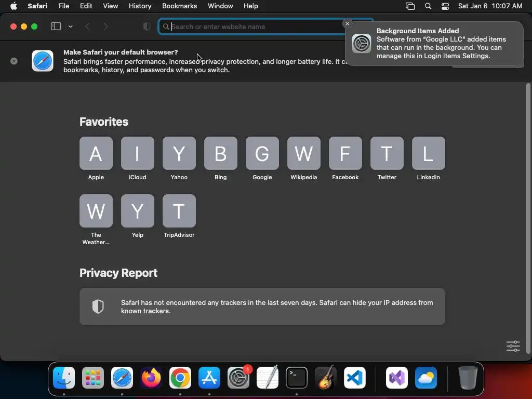Expand the sidebar tab group dropdown arrow
The width and height of the screenshot is (532, 399).
tap(70, 26)
